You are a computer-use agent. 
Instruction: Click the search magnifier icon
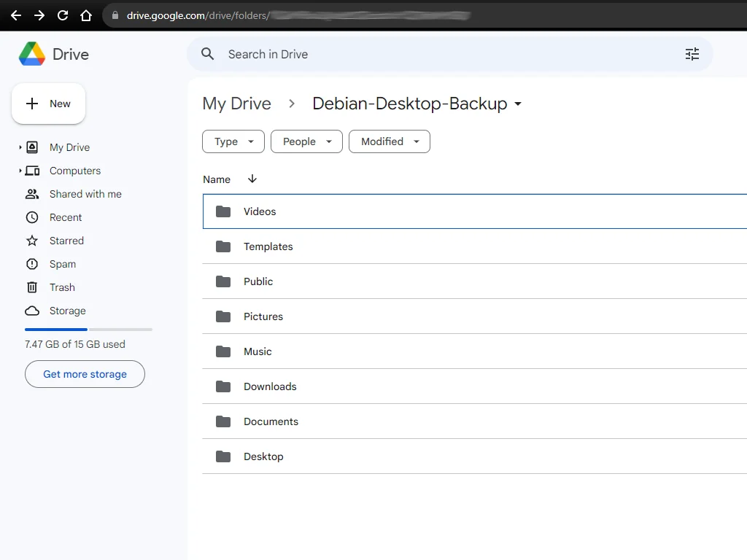pyautogui.click(x=207, y=54)
